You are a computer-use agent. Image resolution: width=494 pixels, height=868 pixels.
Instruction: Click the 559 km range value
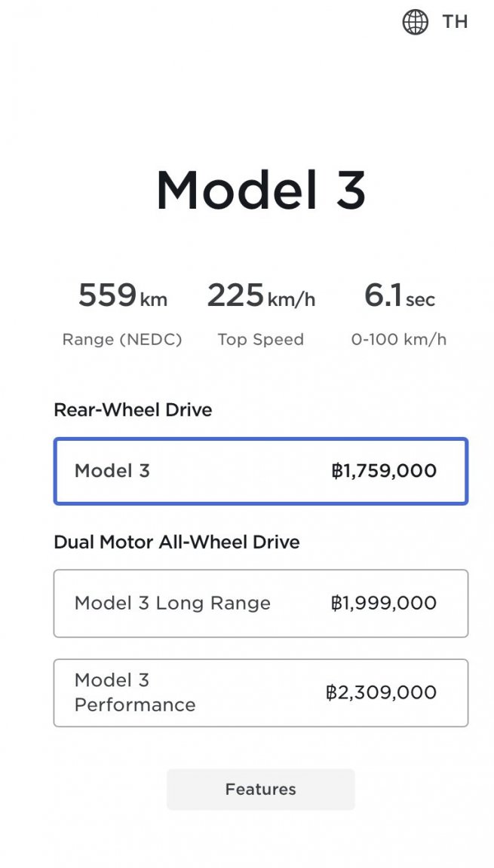tap(122, 297)
